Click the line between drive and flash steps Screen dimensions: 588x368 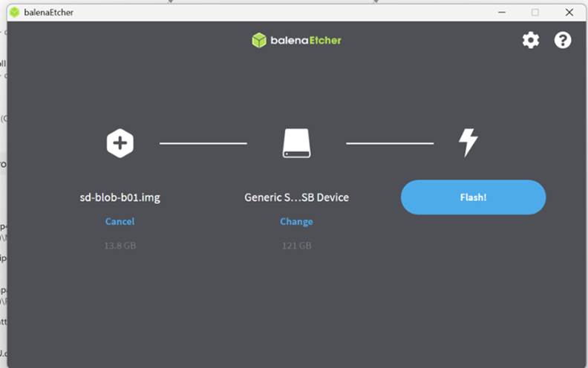(390, 143)
